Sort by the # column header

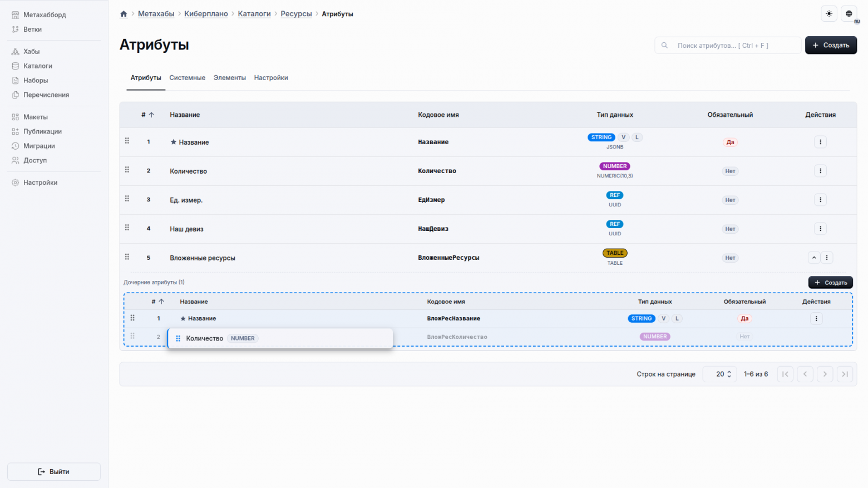(147, 115)
